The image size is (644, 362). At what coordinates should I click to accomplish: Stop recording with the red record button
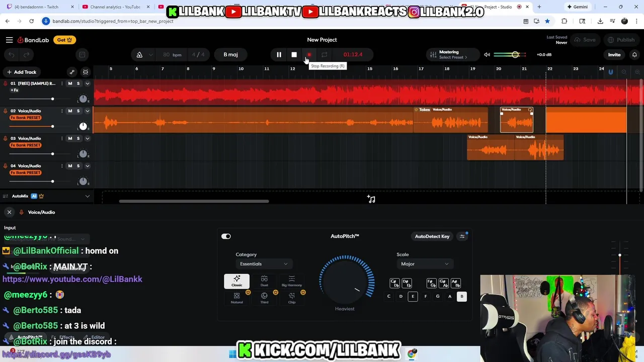point(309,54)
